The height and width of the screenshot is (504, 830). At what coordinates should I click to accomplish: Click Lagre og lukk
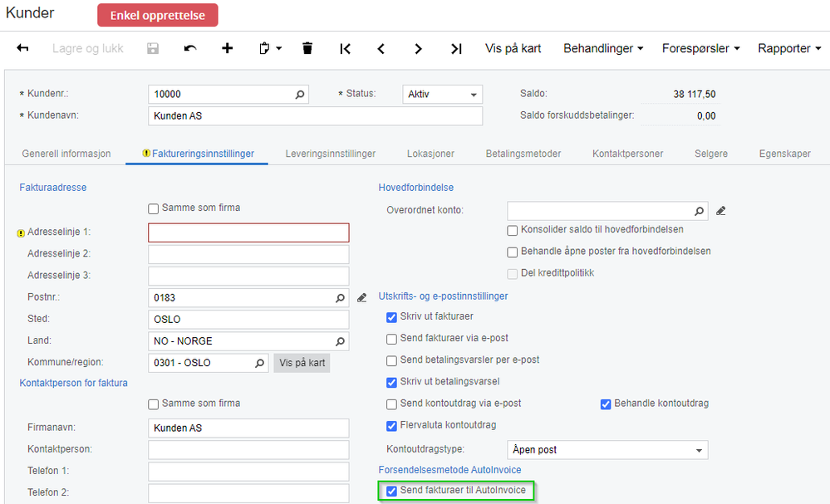tap(88, 48)
